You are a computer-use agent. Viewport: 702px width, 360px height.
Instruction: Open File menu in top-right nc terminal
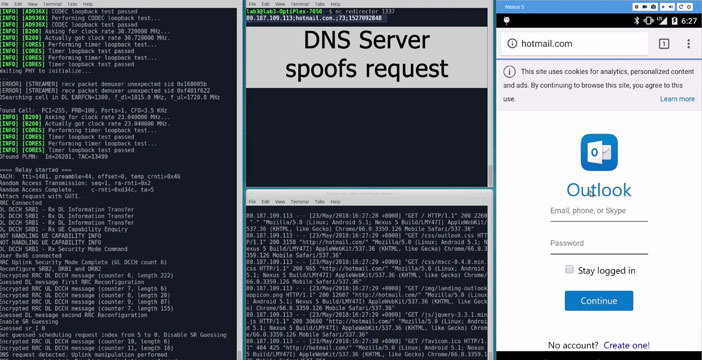click(253, 4)
